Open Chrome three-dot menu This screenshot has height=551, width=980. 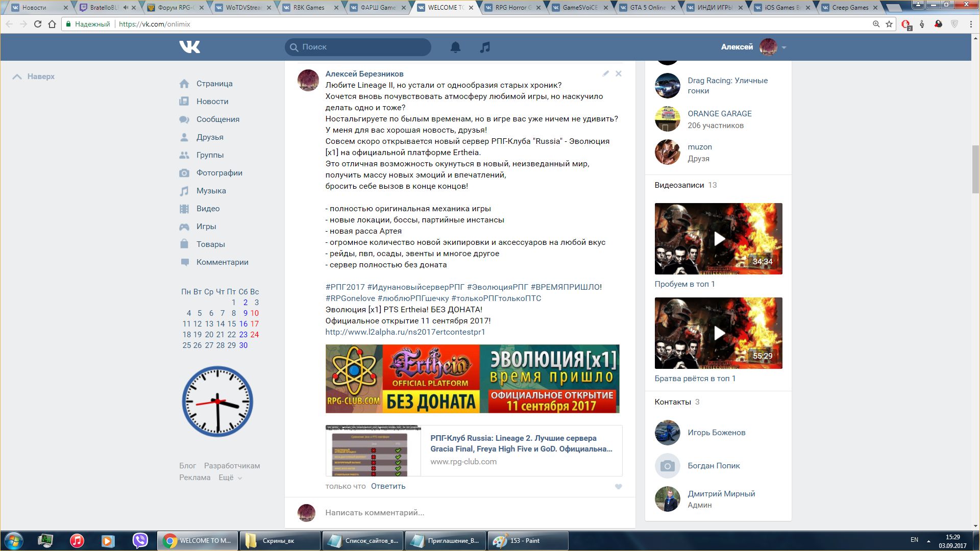pos(971,24)
